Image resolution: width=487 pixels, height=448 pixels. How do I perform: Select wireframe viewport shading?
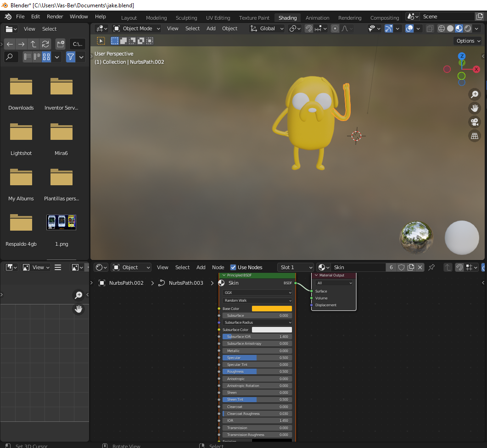[x=442, y=28]
